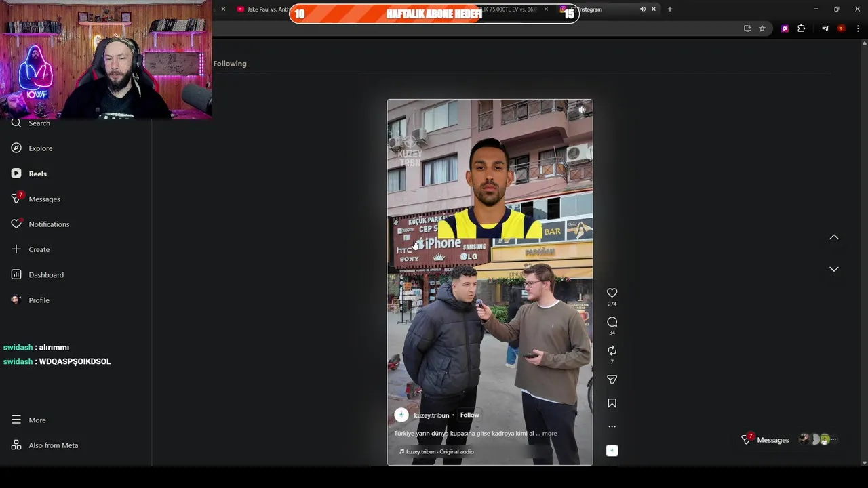Screen dimensions: 868x488
Task: Open comments on the reel
Action: click(612, 322)
